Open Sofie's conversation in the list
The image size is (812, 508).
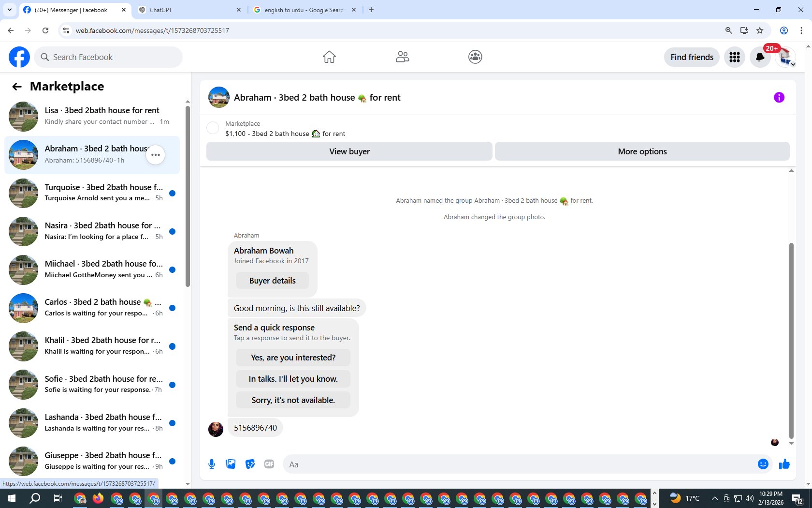point(92,385)
